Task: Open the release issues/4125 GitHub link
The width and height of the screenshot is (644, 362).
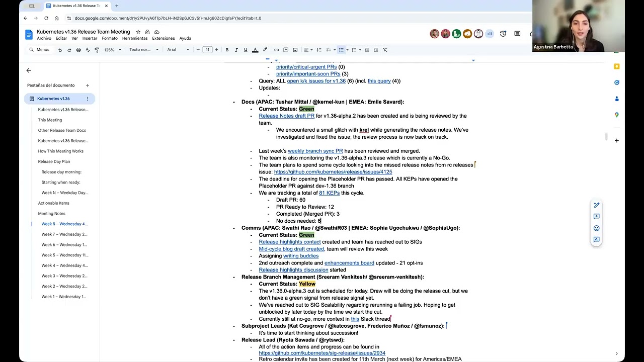Action: (333, 172)
